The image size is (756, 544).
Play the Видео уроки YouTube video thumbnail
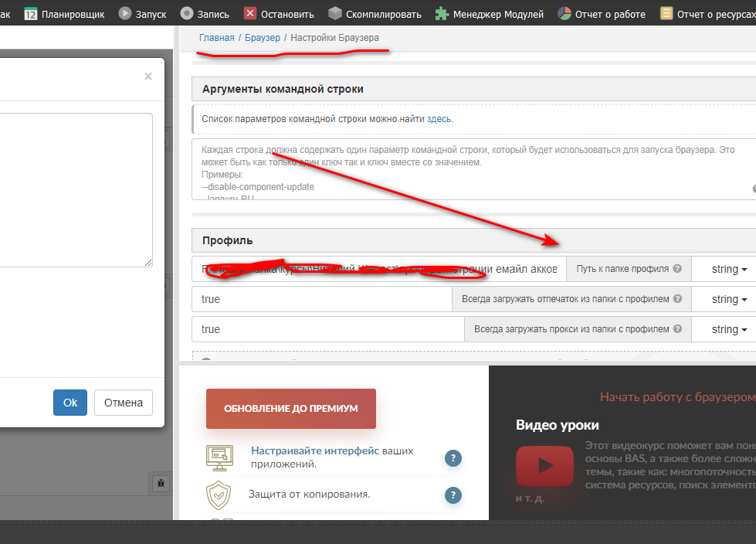click(x=544, y=466)
